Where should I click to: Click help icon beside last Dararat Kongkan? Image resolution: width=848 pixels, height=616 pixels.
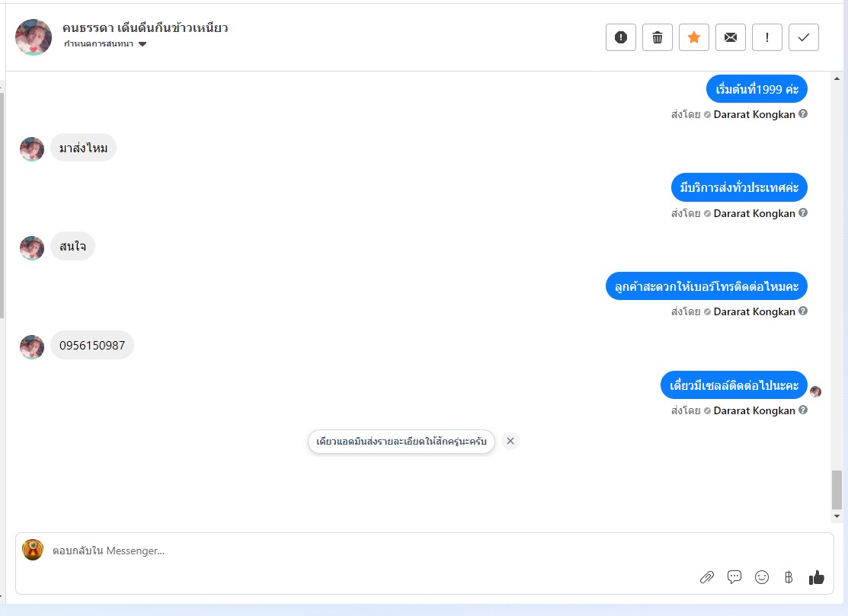point(803,410)
